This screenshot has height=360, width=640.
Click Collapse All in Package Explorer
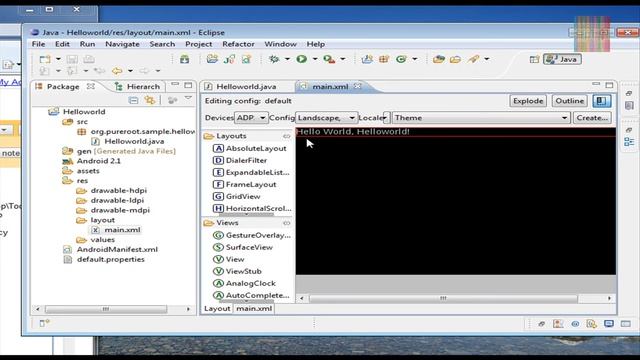click(133, 100)
